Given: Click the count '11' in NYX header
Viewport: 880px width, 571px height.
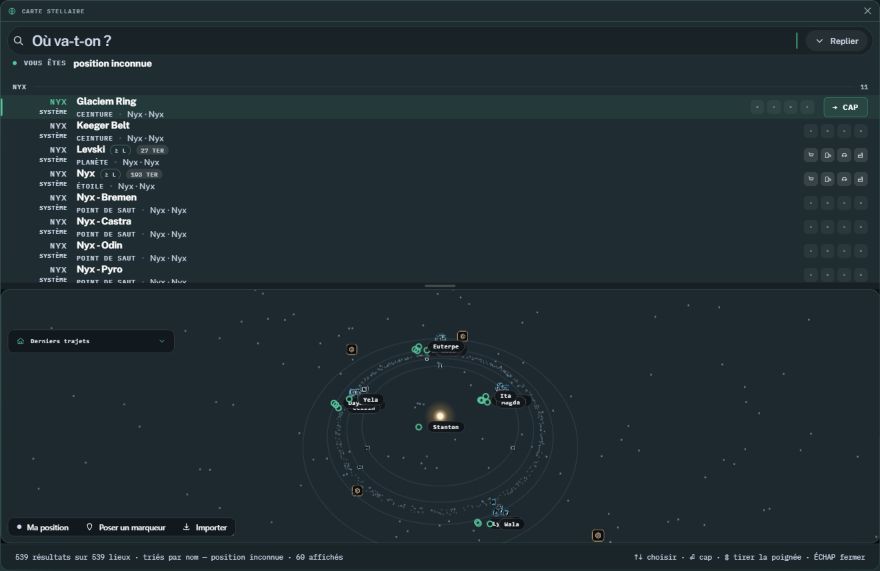Looking at the screenshot, I should [864, 87].
